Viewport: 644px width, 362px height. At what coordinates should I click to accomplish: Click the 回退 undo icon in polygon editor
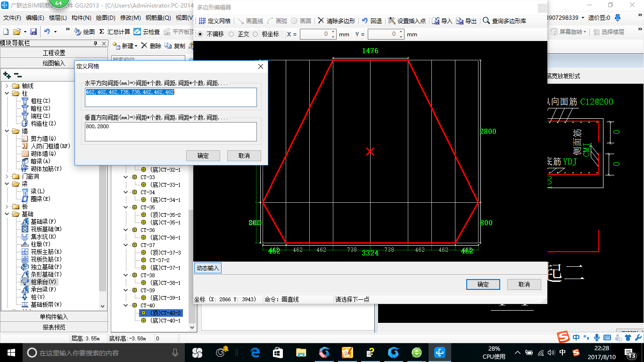coord(364,21)
